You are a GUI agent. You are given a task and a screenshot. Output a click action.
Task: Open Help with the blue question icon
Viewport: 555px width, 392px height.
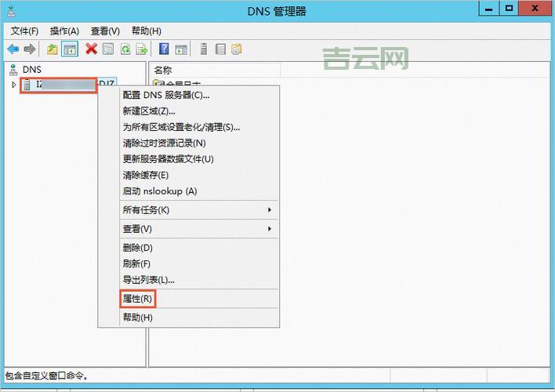(164, 49)
